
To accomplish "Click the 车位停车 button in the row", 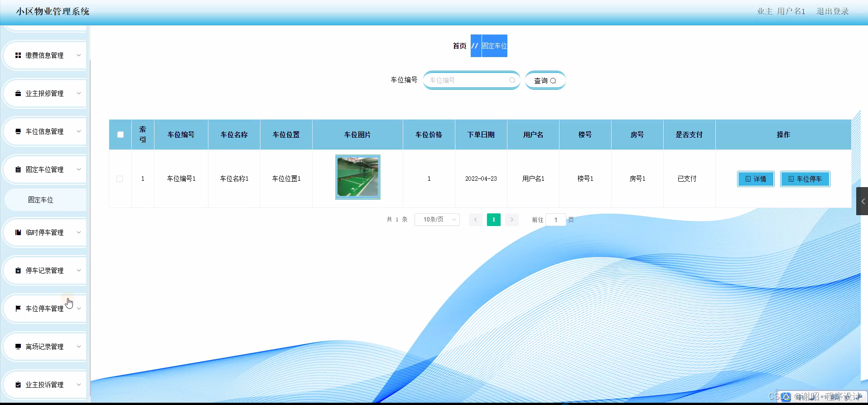I will [805, 179].
